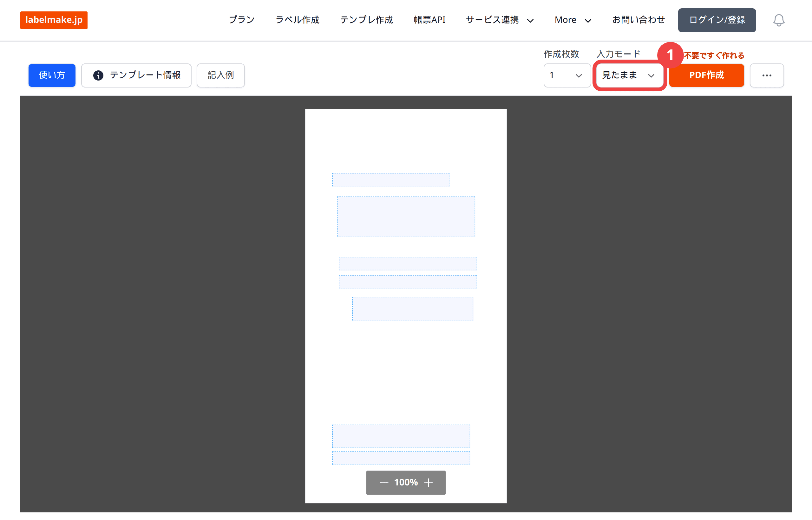This screenshot has height=520, width=812.
Task: Go to ラベル作成 page
Action: point(297,20)
